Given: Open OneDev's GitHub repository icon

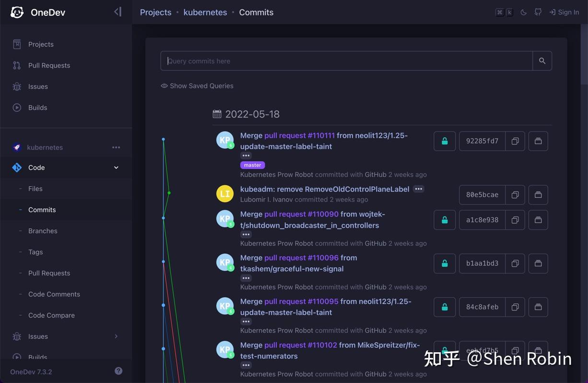Looking at the screenshot, I should coord(538,12).
